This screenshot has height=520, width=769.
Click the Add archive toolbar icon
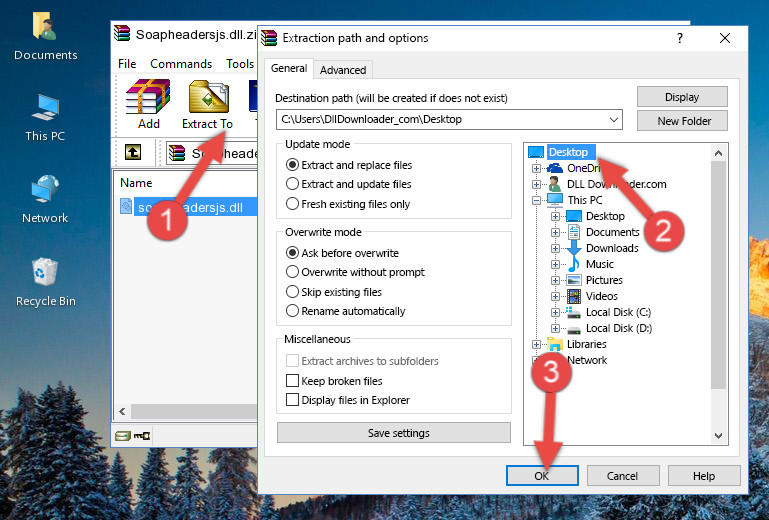click(148, 97)
